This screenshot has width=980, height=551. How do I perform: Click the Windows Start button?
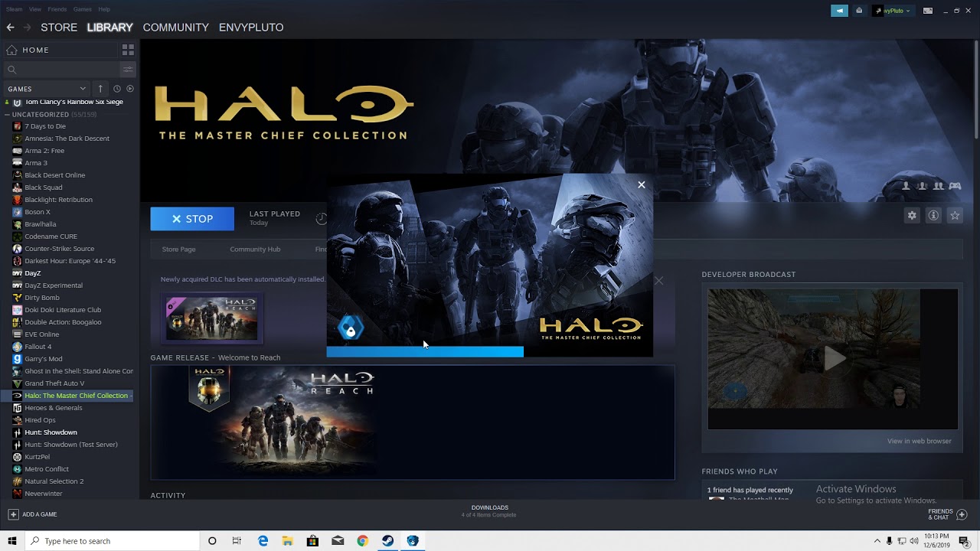[12, 541]
